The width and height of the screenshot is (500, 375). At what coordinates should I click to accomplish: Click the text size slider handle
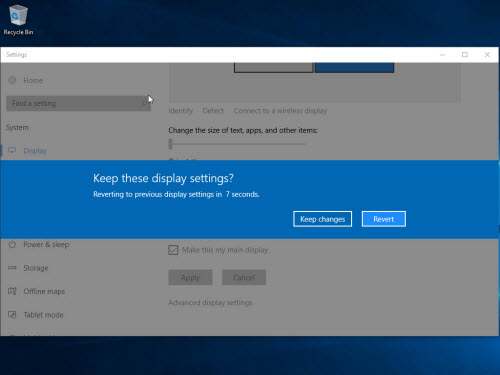point(171,144)
